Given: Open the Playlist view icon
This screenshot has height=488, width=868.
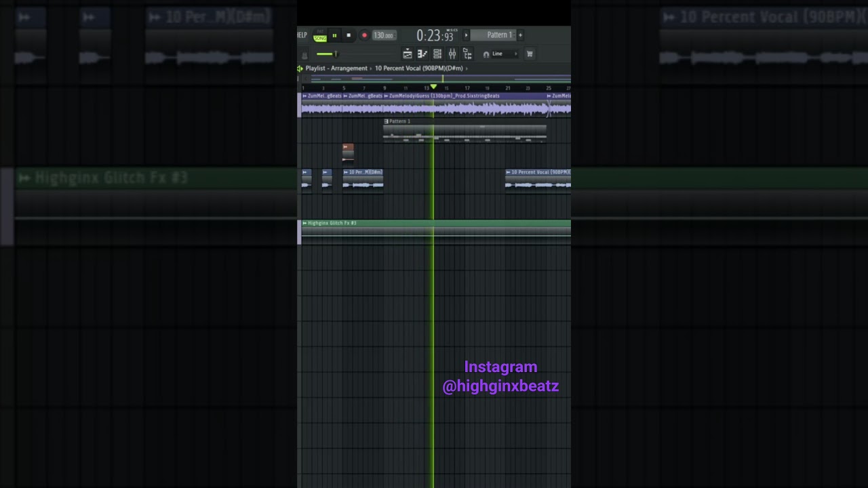Looking at the screenshot, I should coord(408,54).
